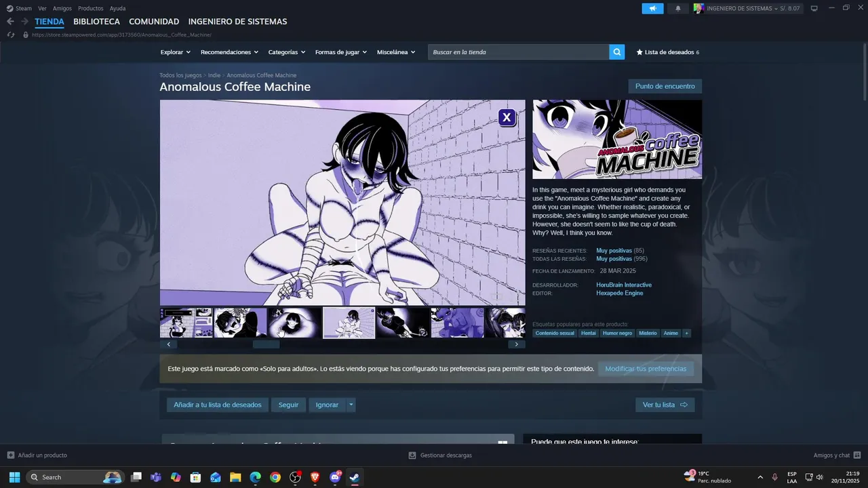Click the magnifier search button in the store
The height and width of the screenshot is (488, 868).
[617, 52]
